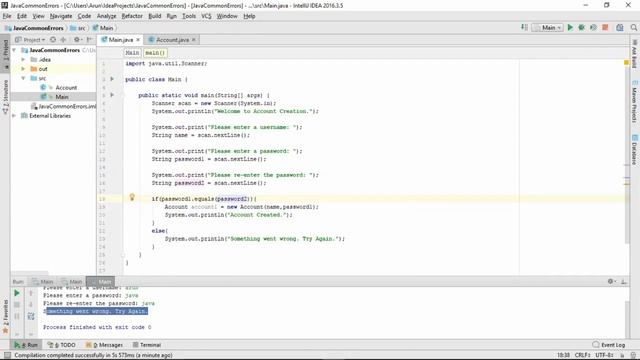Image resolution: width=640 pixels, height=360 pixels.
Task: Open the Main run configuration dropdown
Action: tap(548, 27)
